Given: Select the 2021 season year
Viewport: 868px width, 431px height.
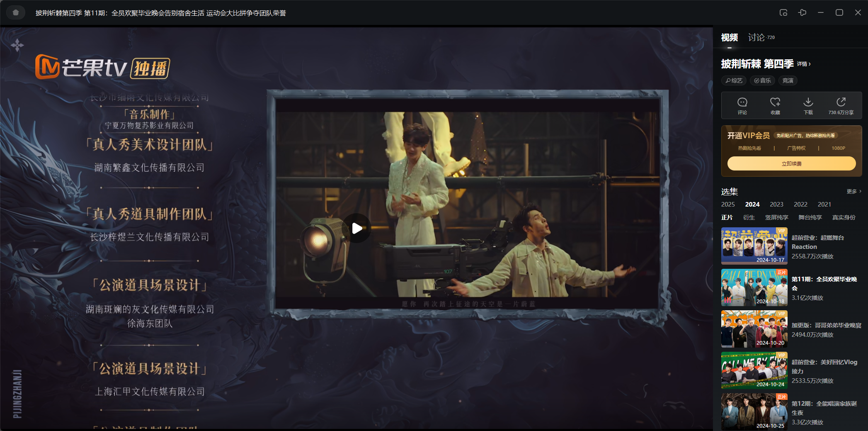Looking at the screenshot, I should (824, 205).
